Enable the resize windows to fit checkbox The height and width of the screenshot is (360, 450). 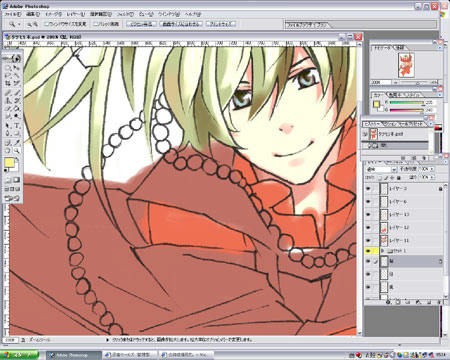pos(47,24)
